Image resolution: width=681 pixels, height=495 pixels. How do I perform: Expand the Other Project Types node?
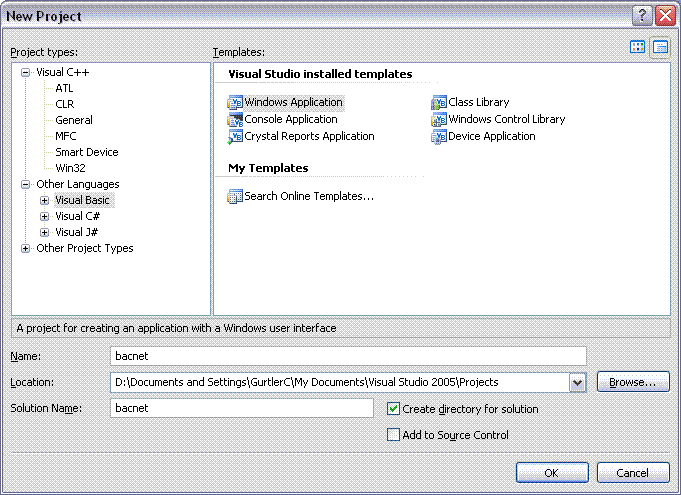tap(26, 248)
